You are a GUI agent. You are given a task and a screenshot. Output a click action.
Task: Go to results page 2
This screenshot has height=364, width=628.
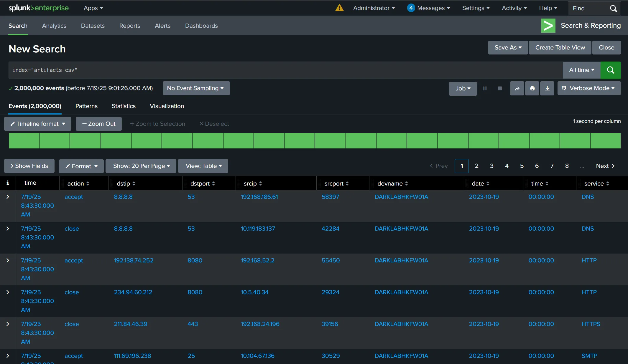tap(477, 166)
